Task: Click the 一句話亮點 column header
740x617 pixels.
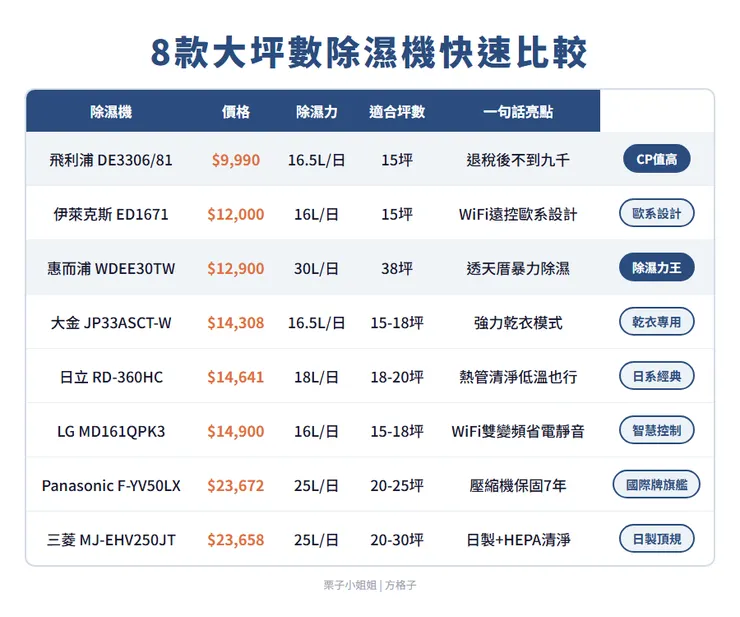Action: 518,112
